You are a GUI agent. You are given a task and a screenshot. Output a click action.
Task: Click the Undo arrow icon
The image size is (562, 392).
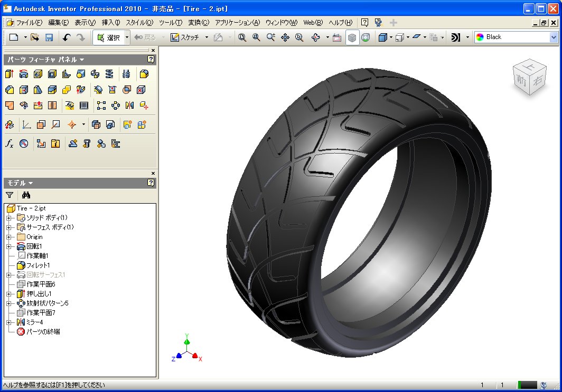pos(67,37)
